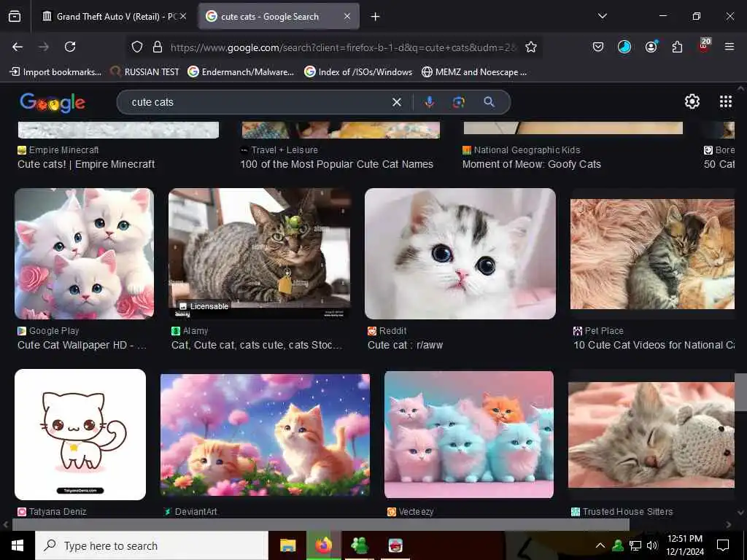
Task: Reload the current page
Action: coord(70,47)
